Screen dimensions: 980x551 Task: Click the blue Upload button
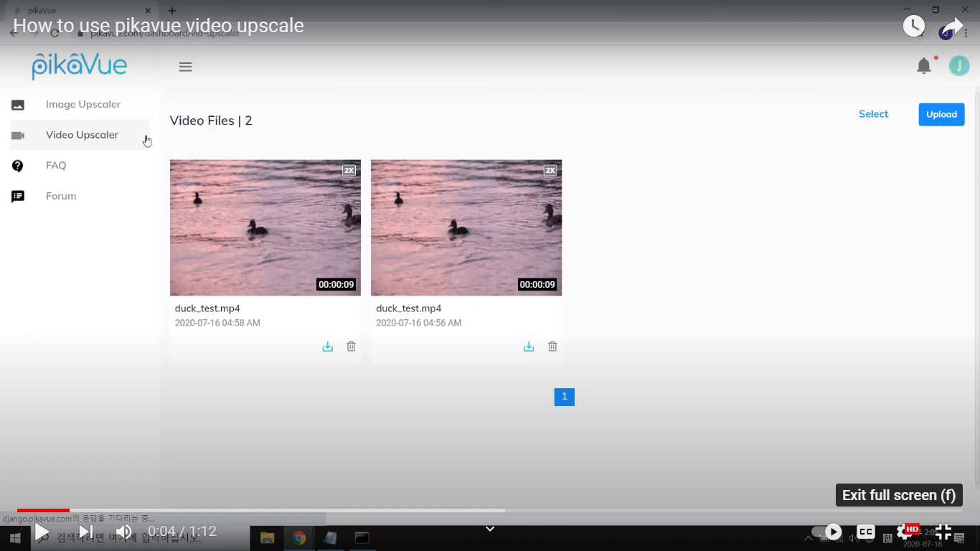pos(941,115)
